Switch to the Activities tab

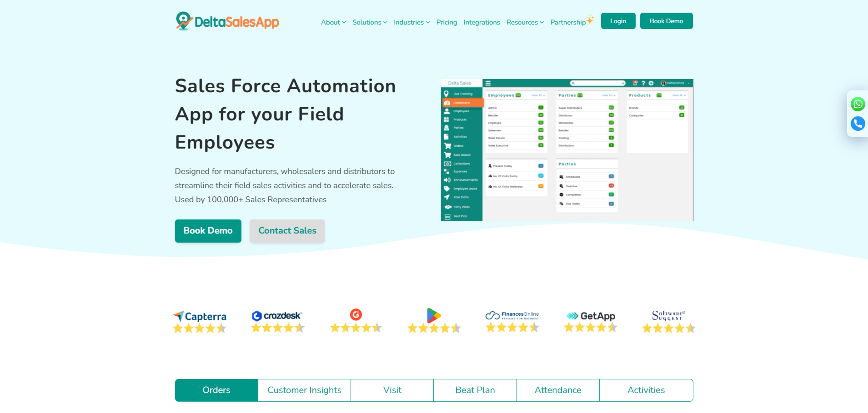pyautogui.click(x=646, y=390)
